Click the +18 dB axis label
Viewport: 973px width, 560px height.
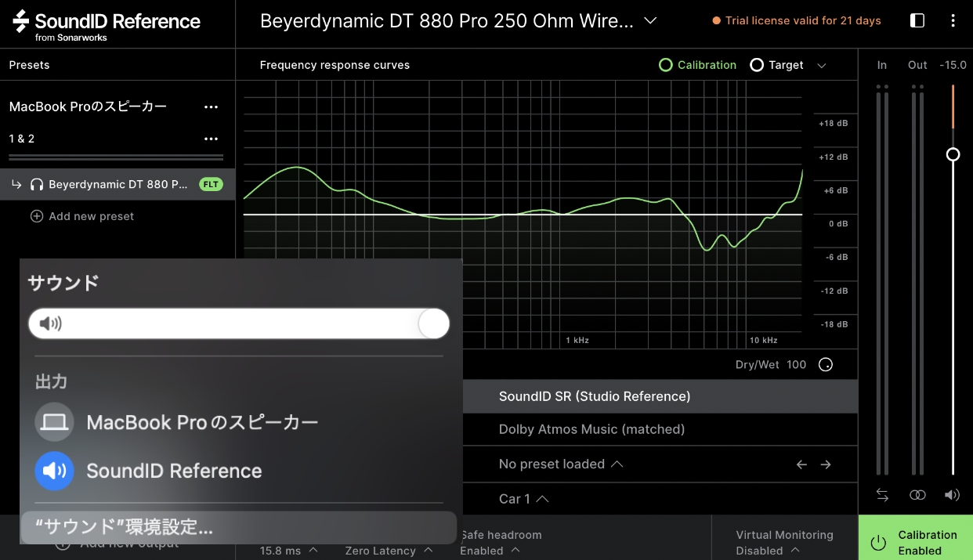(x=833, y=124)
